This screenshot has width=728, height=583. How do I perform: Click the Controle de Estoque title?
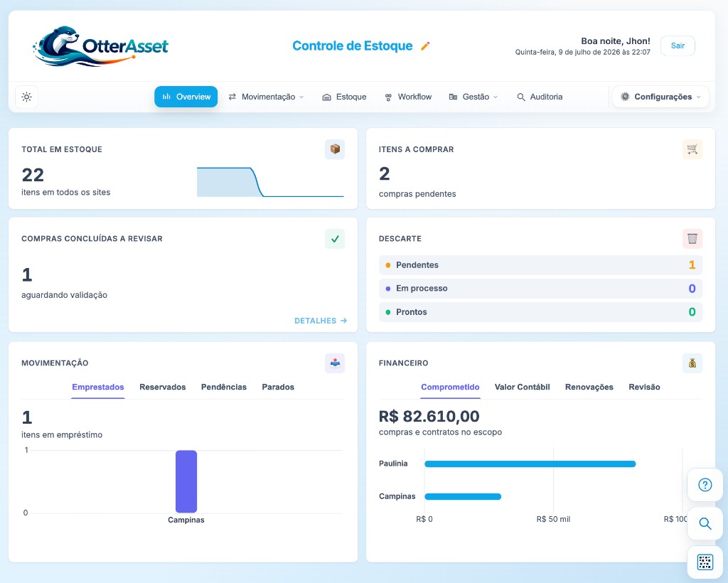coord(353,46)
